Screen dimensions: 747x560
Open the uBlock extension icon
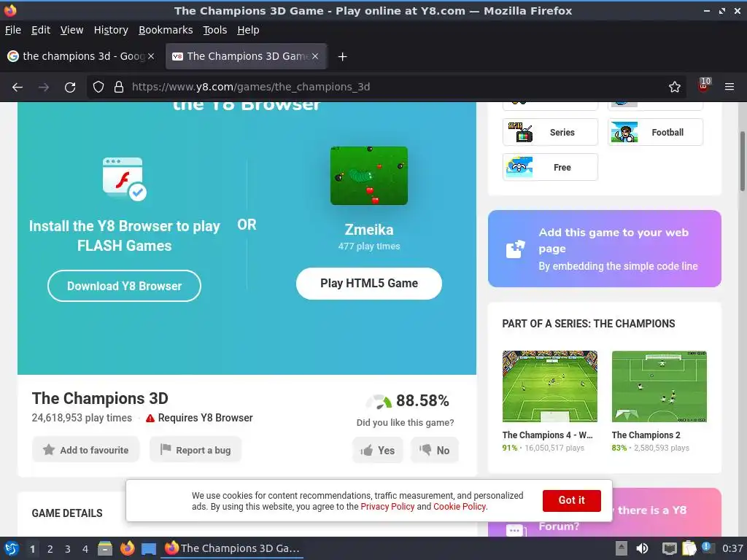704,86
